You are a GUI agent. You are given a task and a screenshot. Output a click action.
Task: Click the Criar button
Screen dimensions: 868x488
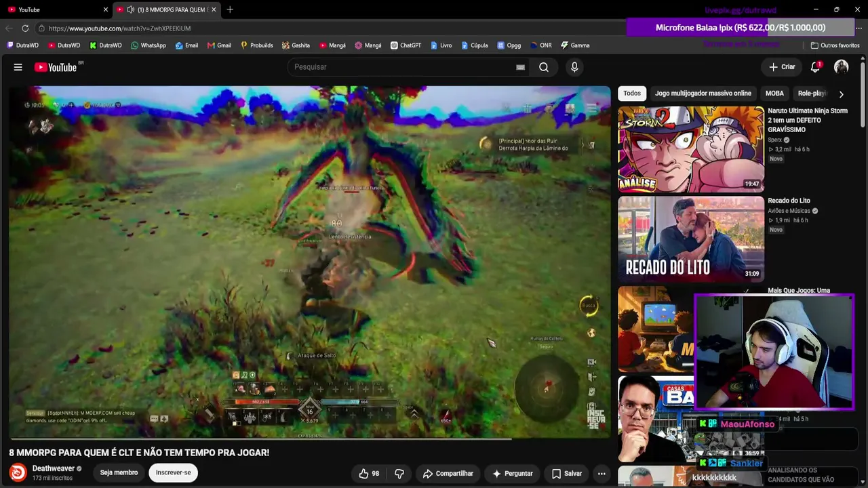pos(781,67)
